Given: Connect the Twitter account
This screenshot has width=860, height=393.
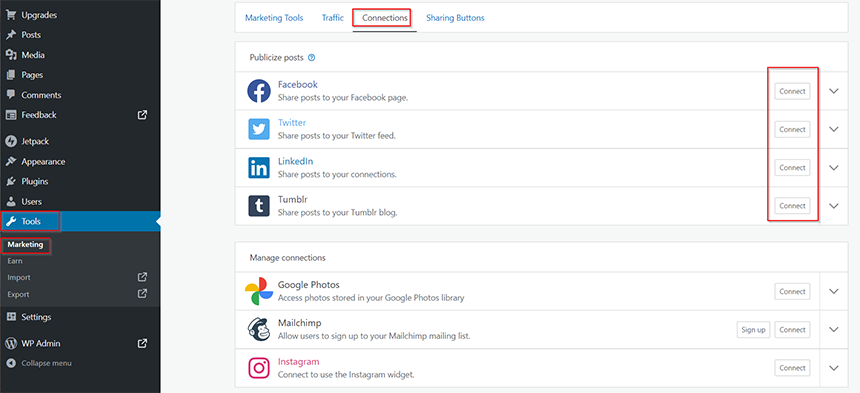Looking at the screenshot, I should [x=792, y=129].
